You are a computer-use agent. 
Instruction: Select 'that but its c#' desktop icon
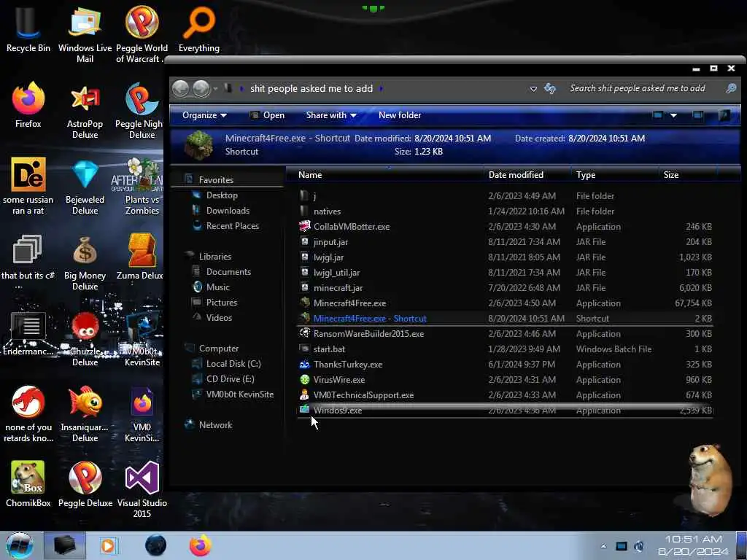point(28,262)
